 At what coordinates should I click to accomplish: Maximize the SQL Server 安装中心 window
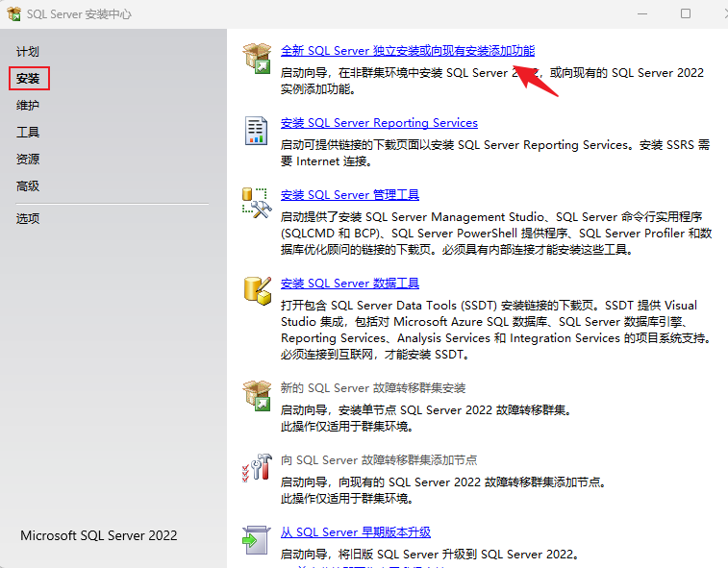coord(686,13)
